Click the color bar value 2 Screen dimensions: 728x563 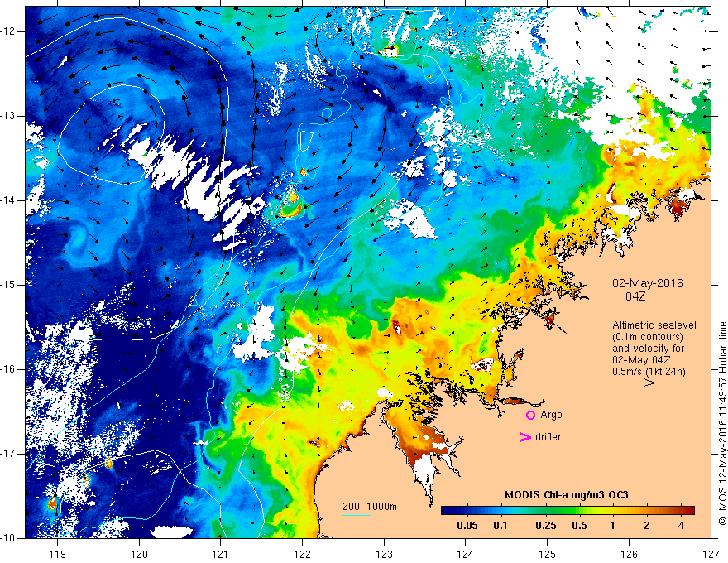pos(647,526)
